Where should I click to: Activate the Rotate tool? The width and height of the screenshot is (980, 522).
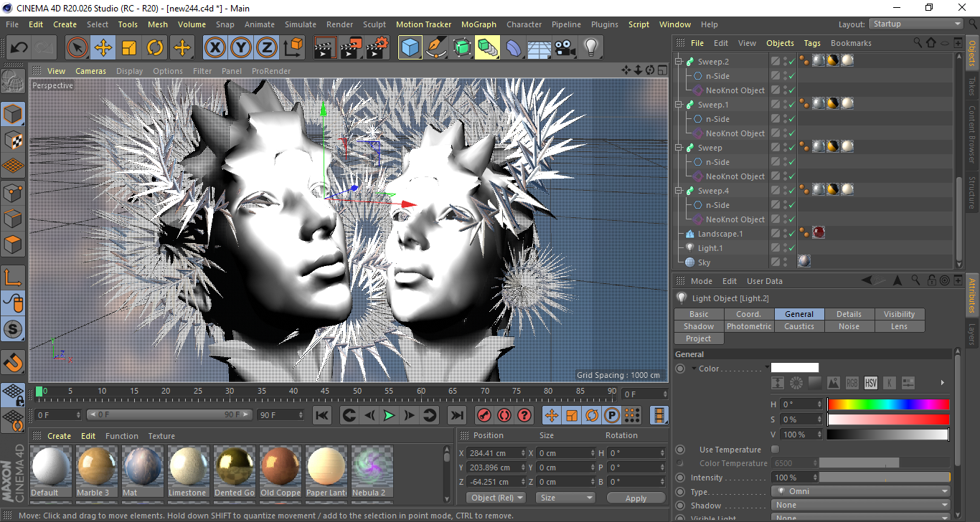click(155, 48)
